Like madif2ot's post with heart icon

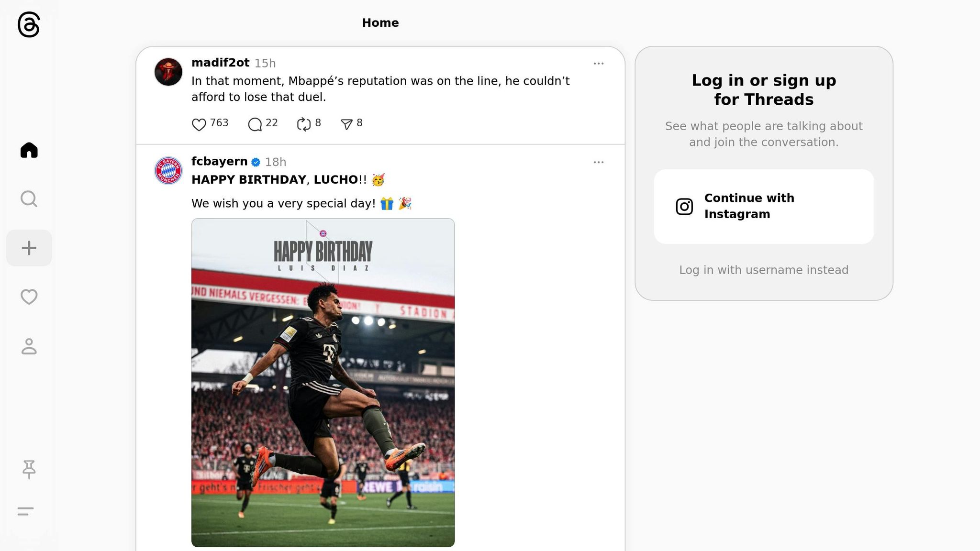(199, 124)
